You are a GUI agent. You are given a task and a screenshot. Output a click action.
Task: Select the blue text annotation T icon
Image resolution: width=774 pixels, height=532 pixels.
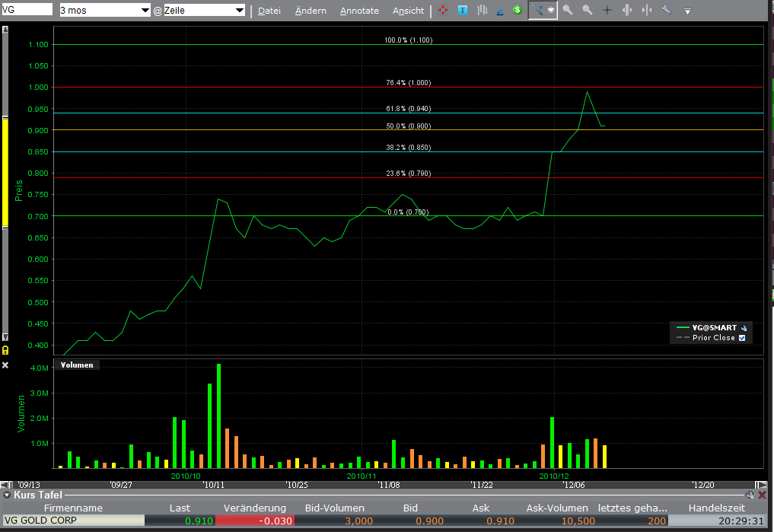(x=463, y=11)
